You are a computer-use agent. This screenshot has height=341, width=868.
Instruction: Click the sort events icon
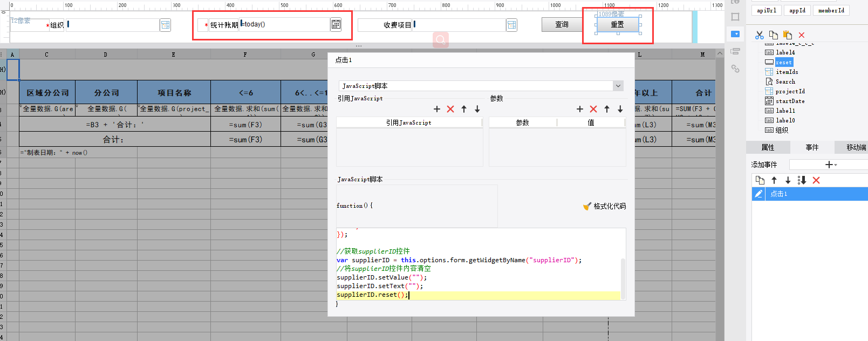(802, 180)
